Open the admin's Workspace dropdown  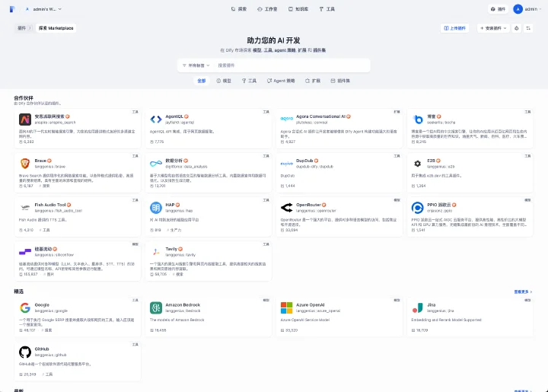[x=43, y=9]
